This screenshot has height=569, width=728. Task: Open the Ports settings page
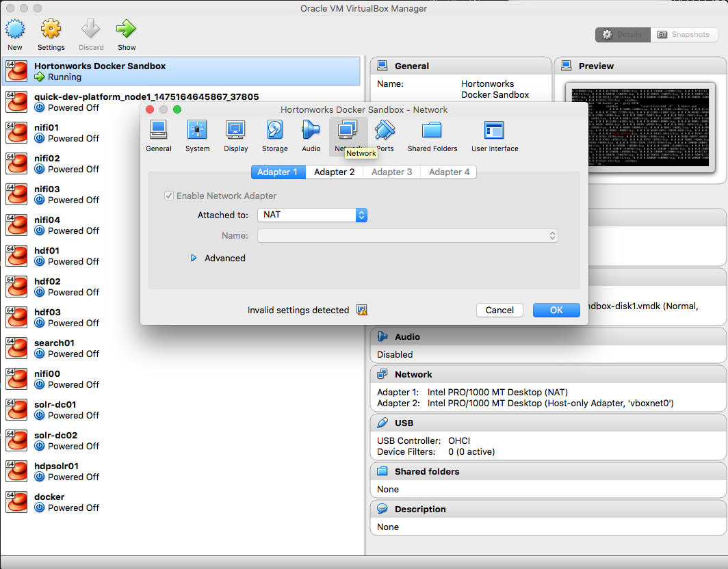(385, 131)
